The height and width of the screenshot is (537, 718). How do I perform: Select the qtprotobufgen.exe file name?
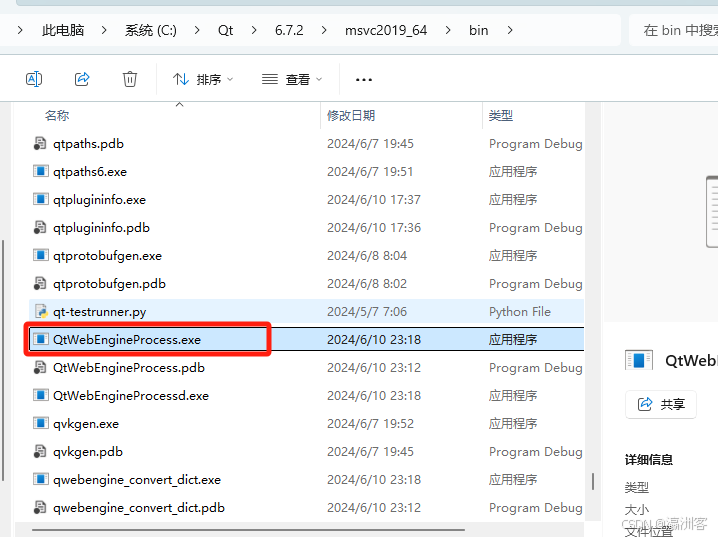click(107, 255)
